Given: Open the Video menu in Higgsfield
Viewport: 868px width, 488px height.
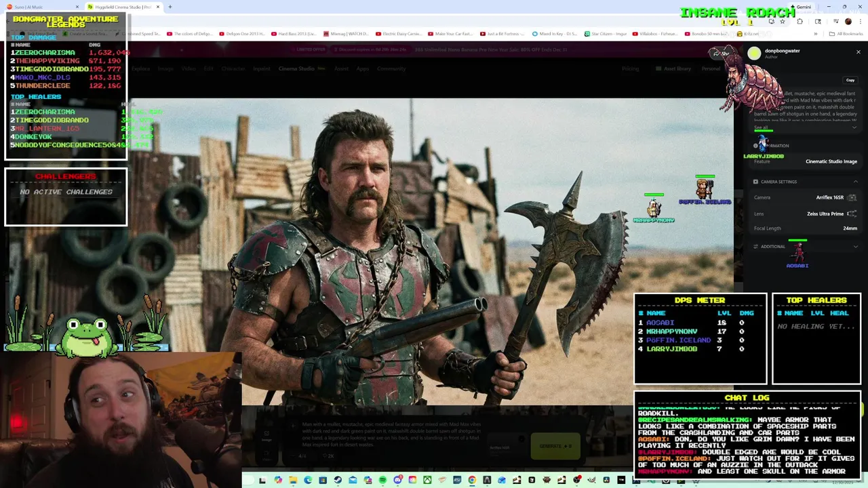Looking at the screenshot, I should [x=189, y=68].
